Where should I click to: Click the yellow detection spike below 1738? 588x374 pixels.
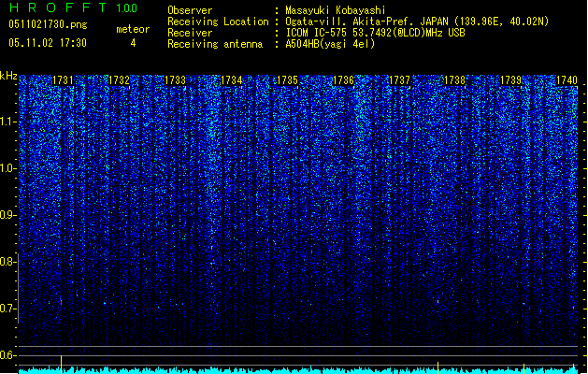coord(437,367)
